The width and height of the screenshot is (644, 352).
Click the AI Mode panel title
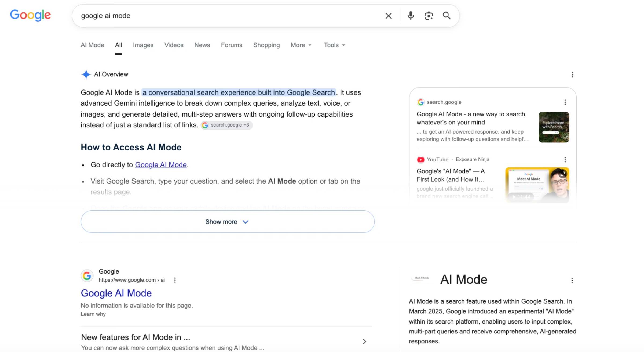click(463, 279)
